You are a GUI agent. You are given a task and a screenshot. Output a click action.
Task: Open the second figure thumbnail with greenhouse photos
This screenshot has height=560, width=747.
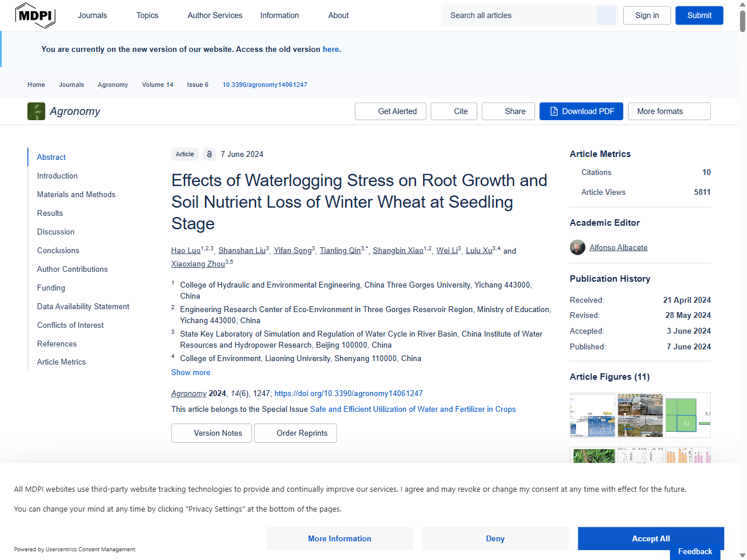[640, 415]
